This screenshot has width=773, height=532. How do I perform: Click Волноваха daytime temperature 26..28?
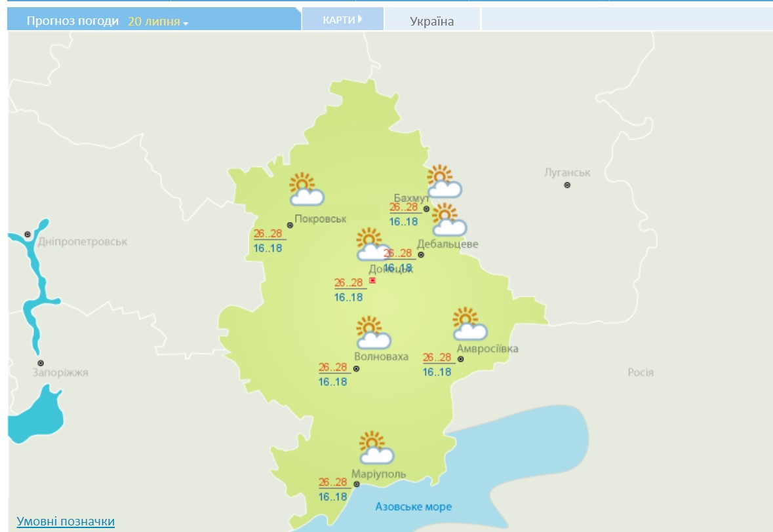tap(332, 367)
